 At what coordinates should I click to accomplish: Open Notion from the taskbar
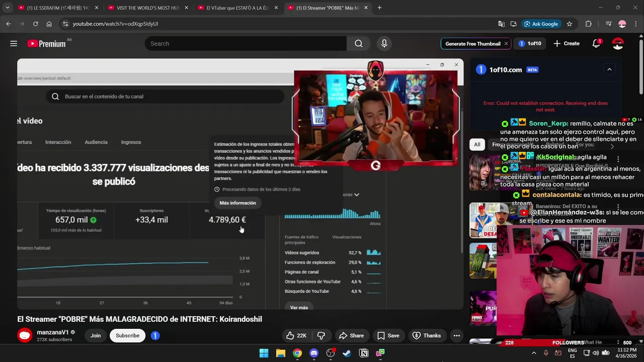pyautogui.click(x=364, y=353)
